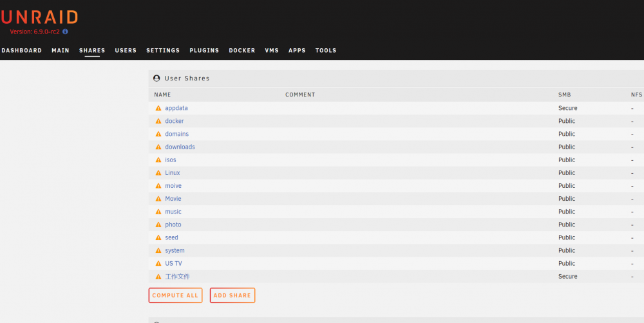Open the Plugins tab
The width and height of the screenshot is (644, 323).
click(204, 50)
